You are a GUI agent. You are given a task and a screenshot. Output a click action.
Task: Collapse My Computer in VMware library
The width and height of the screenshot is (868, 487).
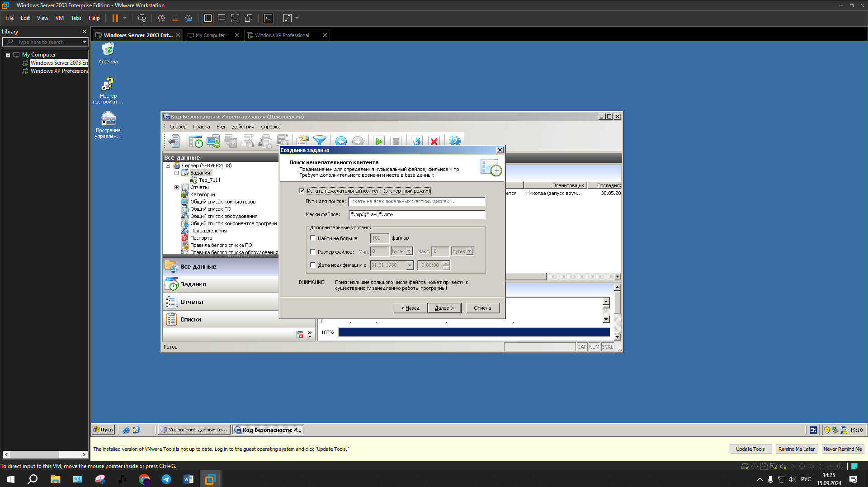pos(8,55)
